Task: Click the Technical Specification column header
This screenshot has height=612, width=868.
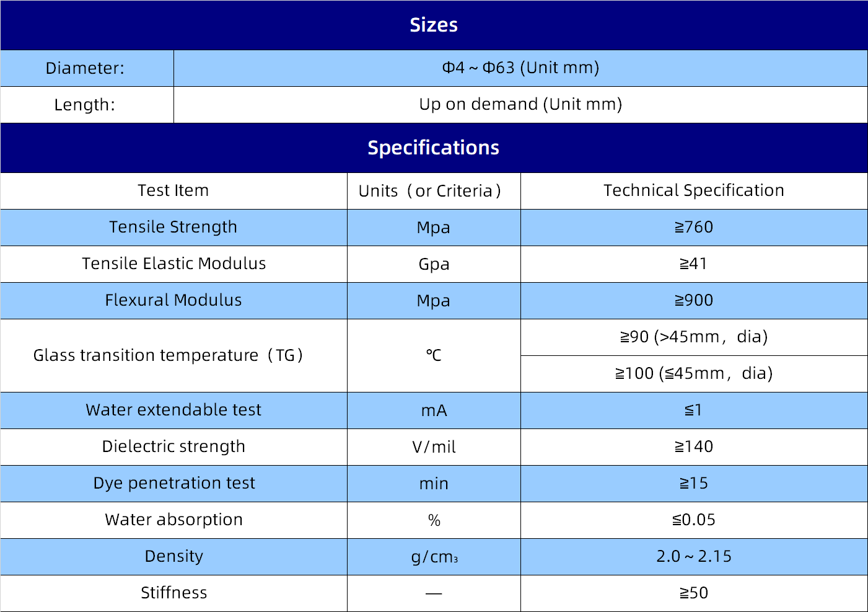Action: 694,190
